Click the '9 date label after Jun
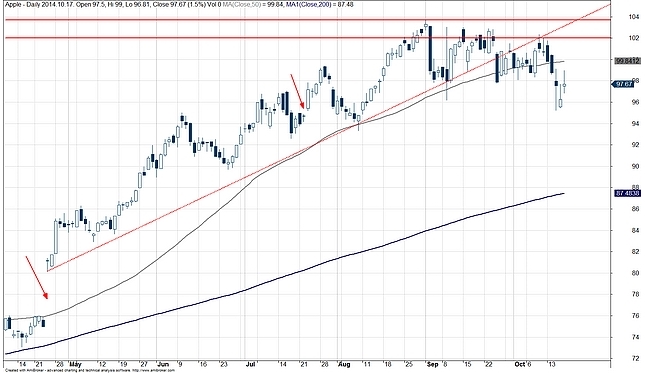The height and width of the screenshot is (373, 645). (180, 364)
